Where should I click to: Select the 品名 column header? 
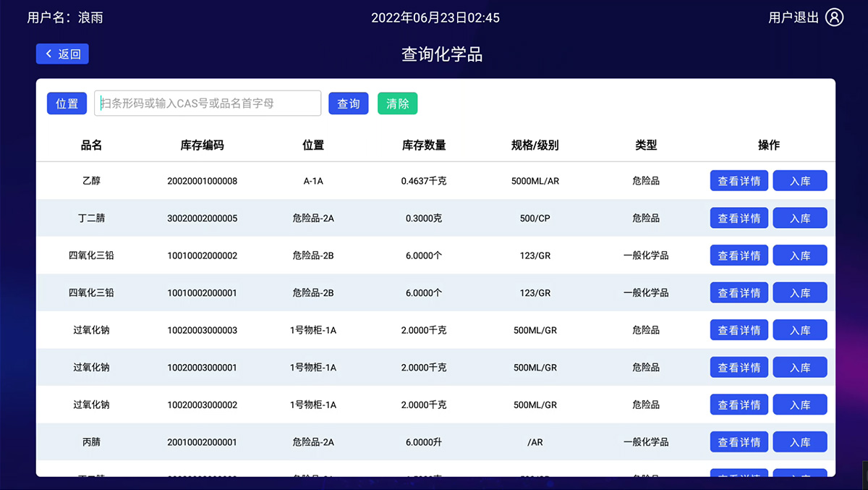[x=91, y=145]
